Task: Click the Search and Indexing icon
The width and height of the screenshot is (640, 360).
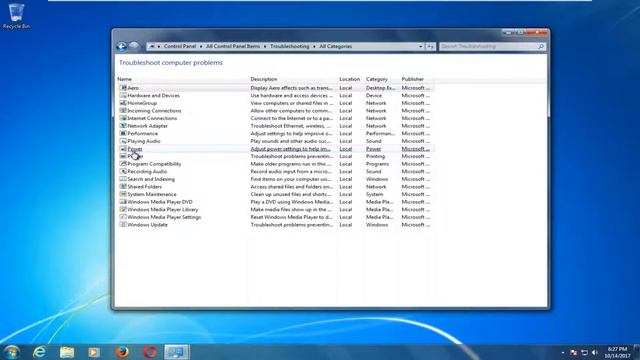Action: 123,179
